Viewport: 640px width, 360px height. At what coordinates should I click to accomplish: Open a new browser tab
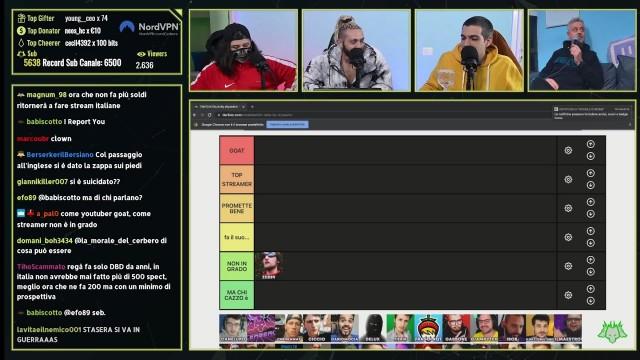click(x=252, y=107)
